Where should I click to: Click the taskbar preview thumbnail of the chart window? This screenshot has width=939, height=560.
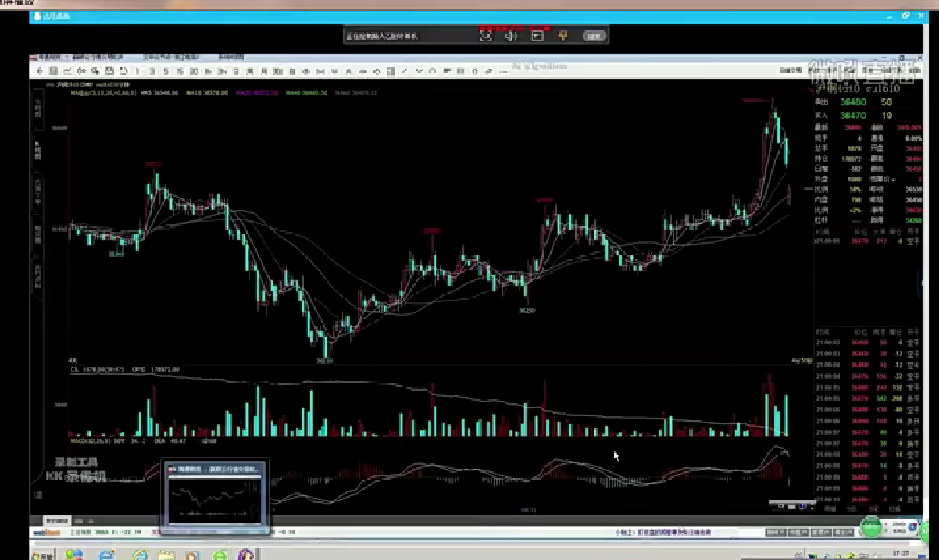tap(215, 496)
